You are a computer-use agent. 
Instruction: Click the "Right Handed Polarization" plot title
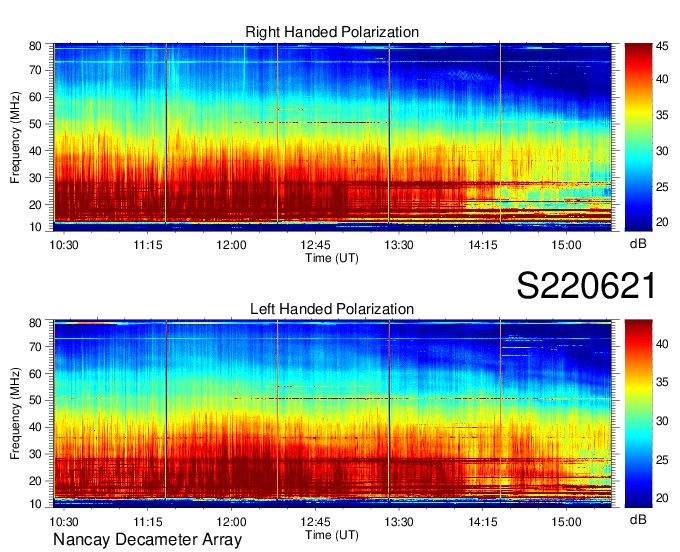coord(332,32)
